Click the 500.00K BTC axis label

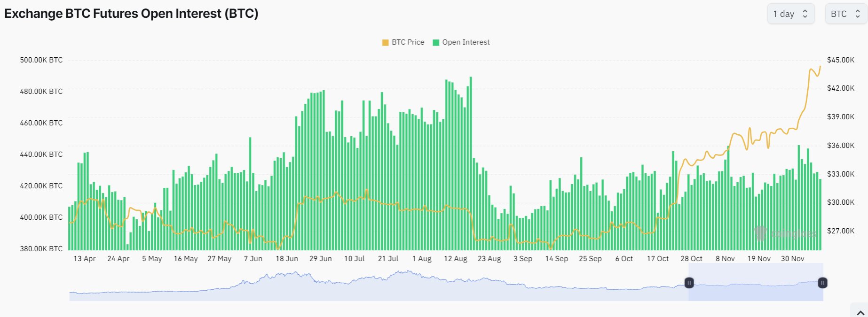point(41,60)
